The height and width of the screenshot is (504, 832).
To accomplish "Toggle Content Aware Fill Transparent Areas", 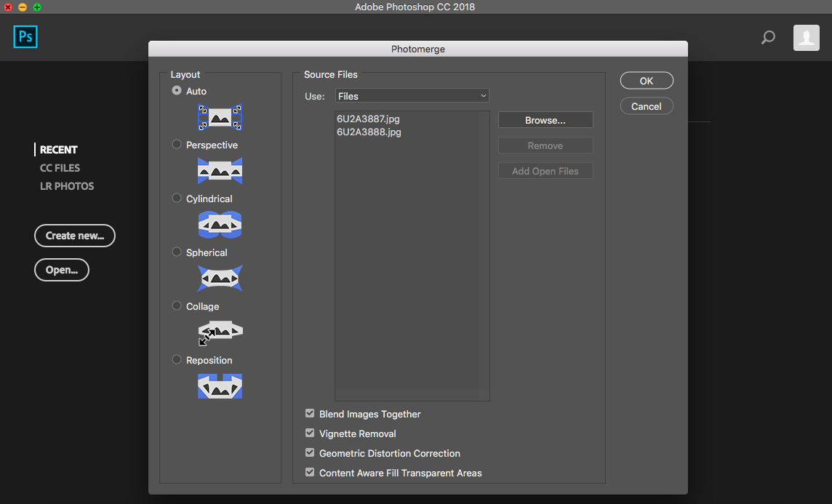I will 310,472.
